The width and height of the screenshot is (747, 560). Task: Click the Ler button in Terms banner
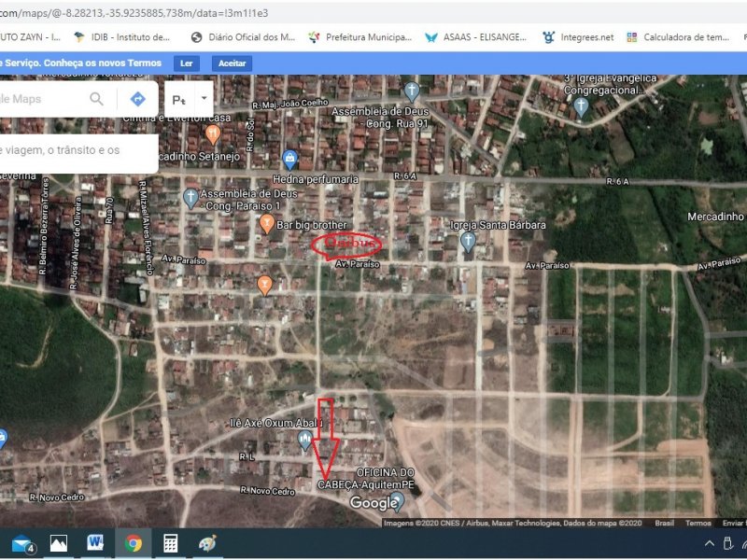coord(186,63)
